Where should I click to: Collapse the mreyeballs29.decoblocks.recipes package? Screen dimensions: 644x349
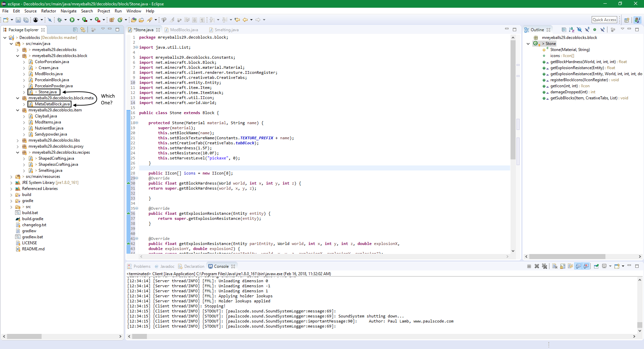click(x=18, y=152)
